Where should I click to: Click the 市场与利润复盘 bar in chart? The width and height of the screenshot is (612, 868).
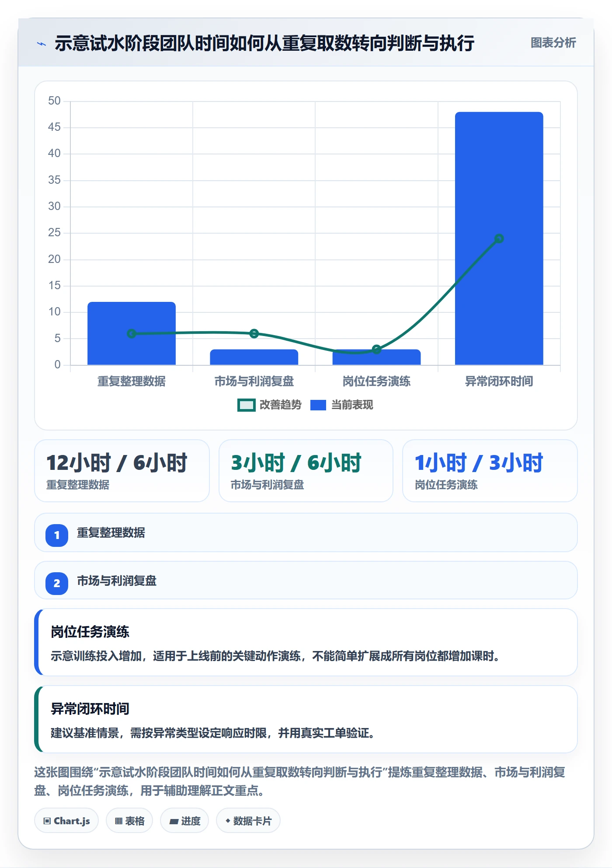tap(254, 357)
